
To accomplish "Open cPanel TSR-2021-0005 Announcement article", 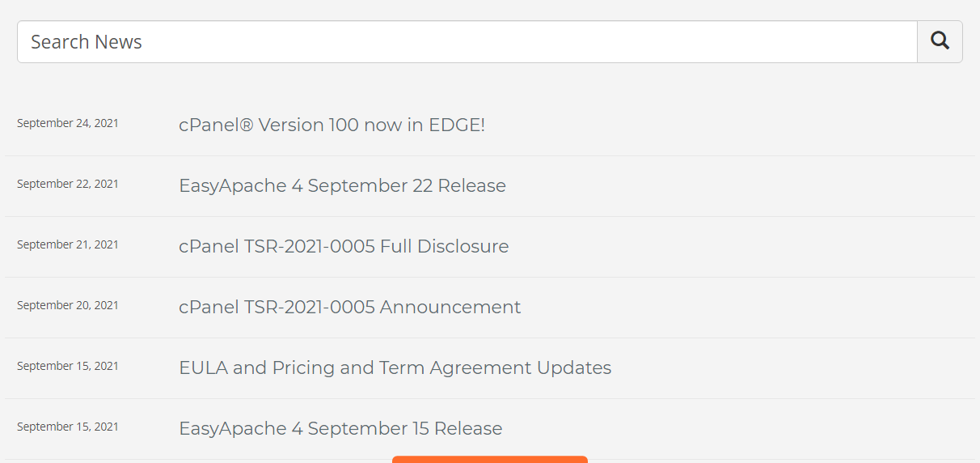I will (349, 308).
